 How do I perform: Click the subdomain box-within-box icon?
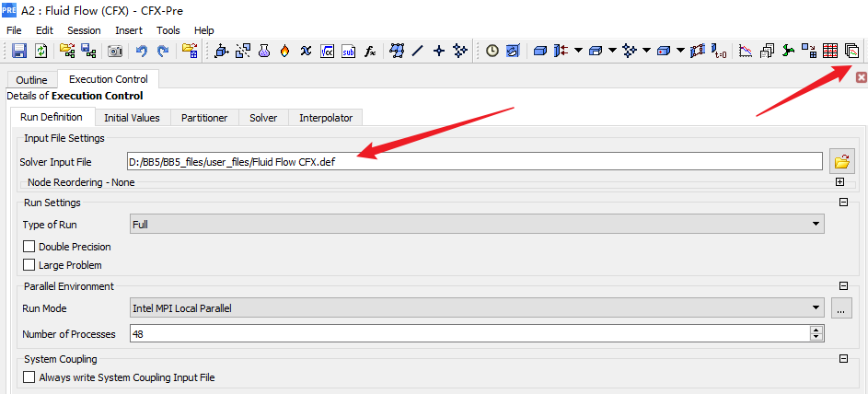596,51
